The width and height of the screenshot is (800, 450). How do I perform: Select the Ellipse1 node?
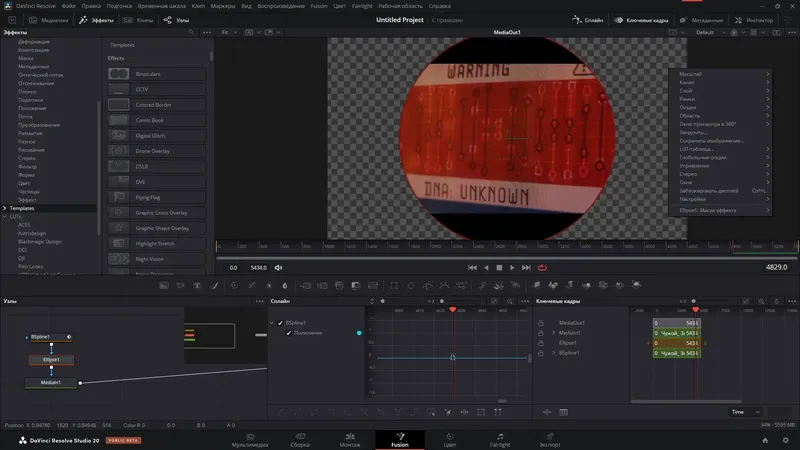tap(51, 359)
